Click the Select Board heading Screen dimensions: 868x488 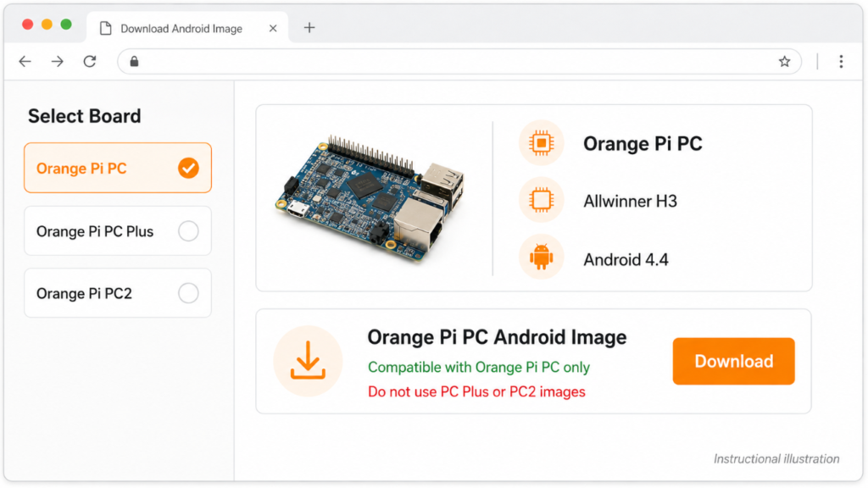(85, 116)
